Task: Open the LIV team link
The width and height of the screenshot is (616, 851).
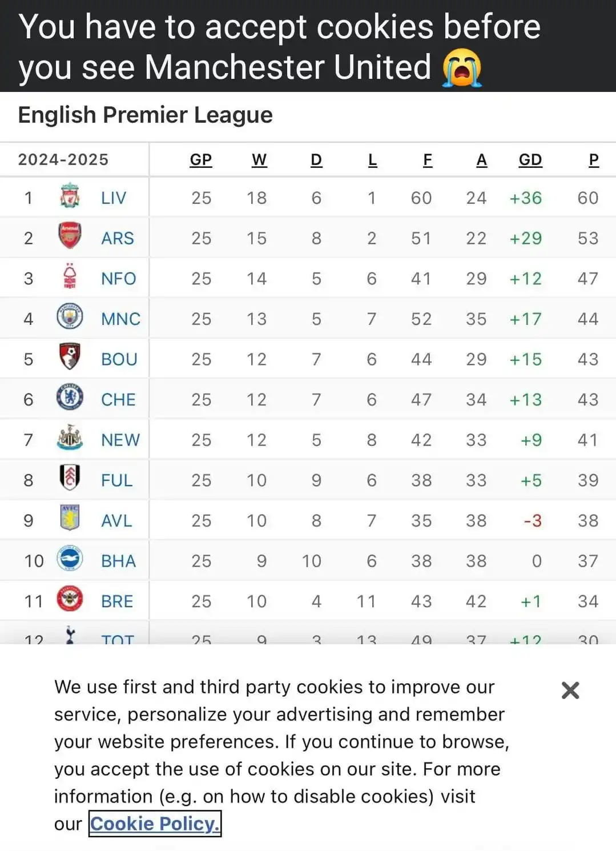Action: pos(114,198)
